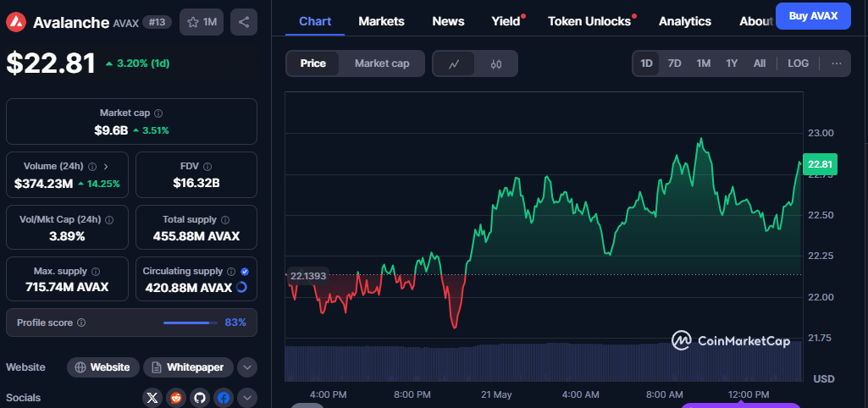
Task: Open the Markets tab
Action: point(381,22)
